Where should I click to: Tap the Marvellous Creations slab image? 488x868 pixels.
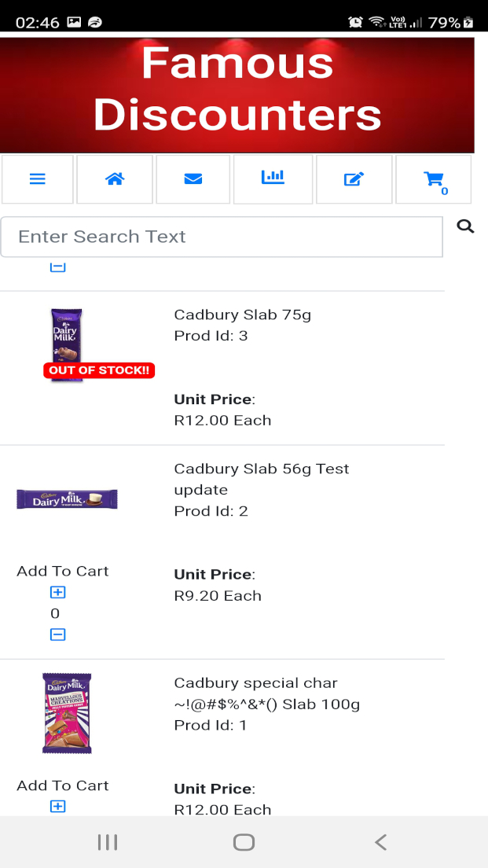pyautogui.click(x=67, y=713)
